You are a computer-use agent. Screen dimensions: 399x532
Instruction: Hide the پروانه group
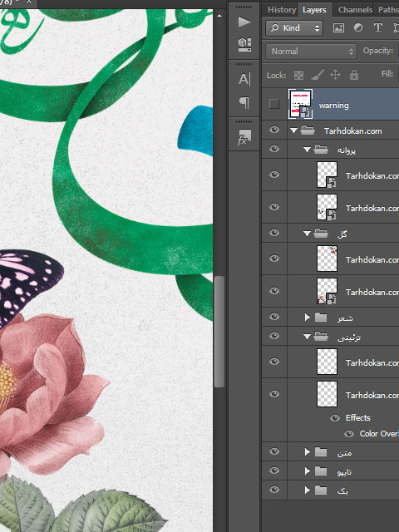pos(274,149)
